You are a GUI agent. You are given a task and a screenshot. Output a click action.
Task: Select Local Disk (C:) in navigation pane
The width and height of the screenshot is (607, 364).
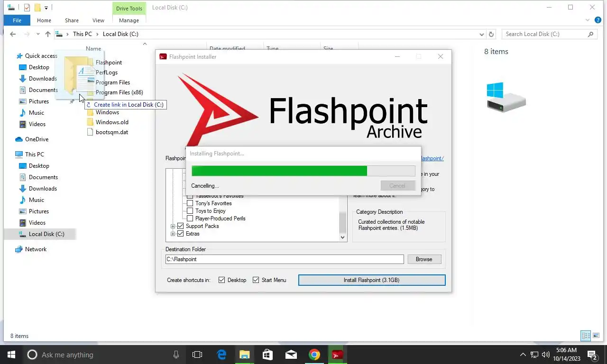point(40,234)
